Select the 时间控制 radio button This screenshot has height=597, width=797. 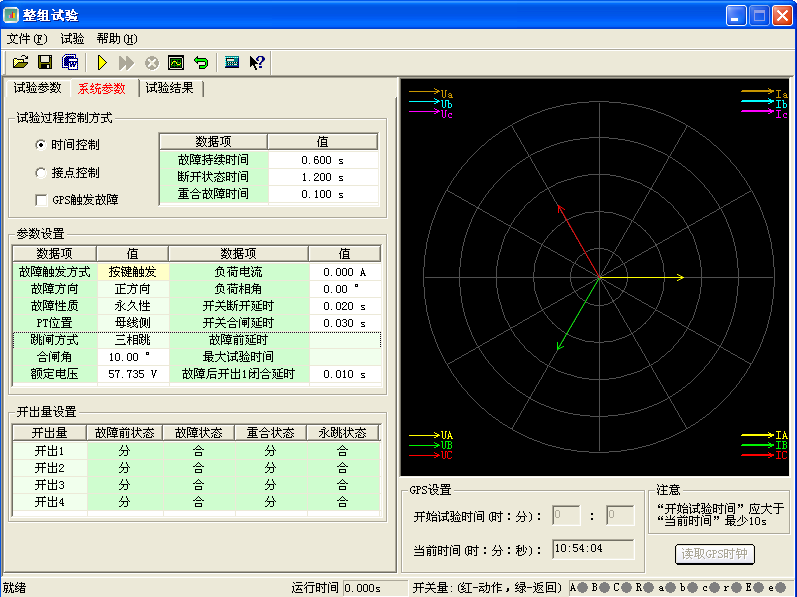coord(41,144)
